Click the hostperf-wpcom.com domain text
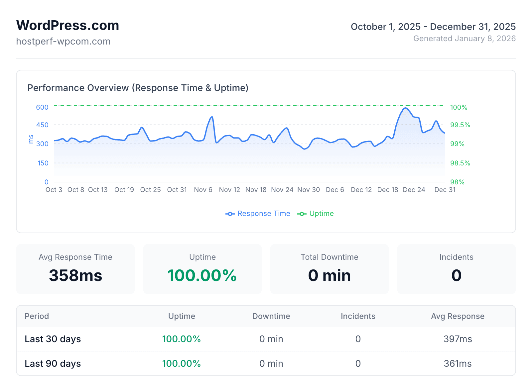This screenshot has width=532, height=392. click(63, 42)
